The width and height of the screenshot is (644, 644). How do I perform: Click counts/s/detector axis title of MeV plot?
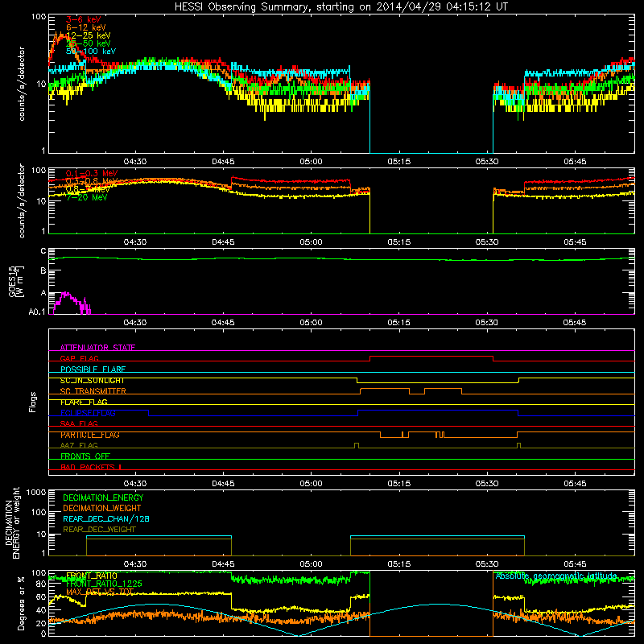22,200
